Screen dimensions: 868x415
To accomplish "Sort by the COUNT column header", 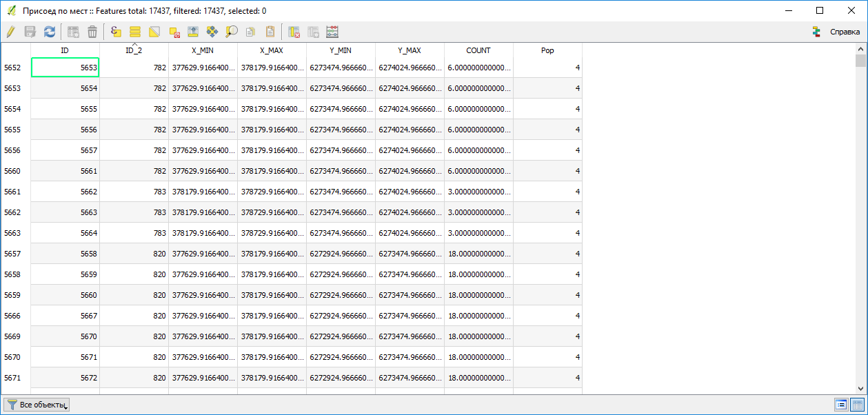I will point(478,50).
